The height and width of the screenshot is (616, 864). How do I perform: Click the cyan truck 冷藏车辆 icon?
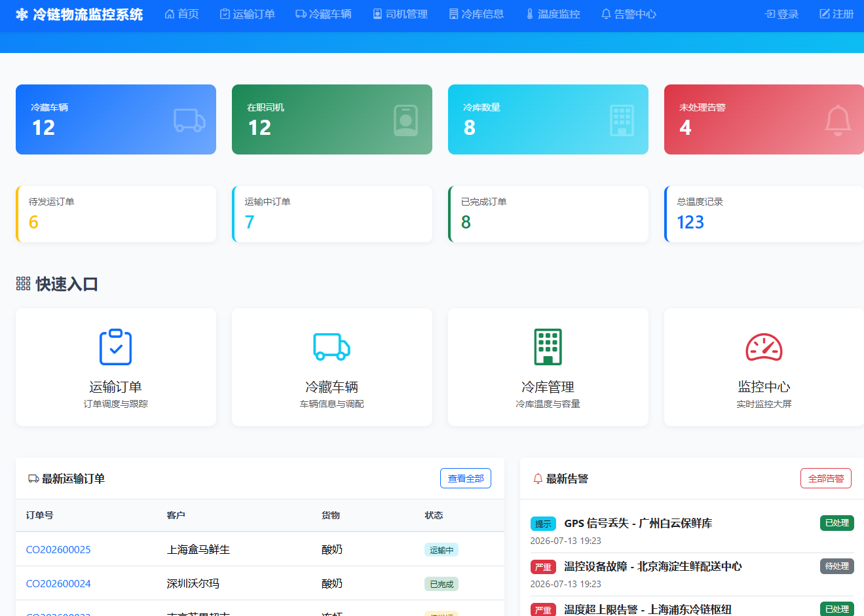point(332,347)
